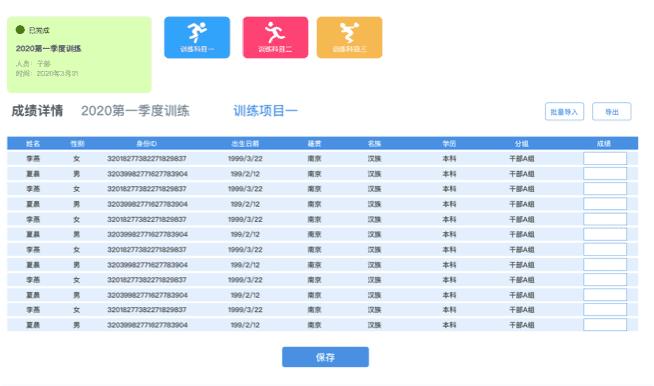The image size is (654, 386).
Task: Click the green 已完成 status dot
Action: (20, 30)
